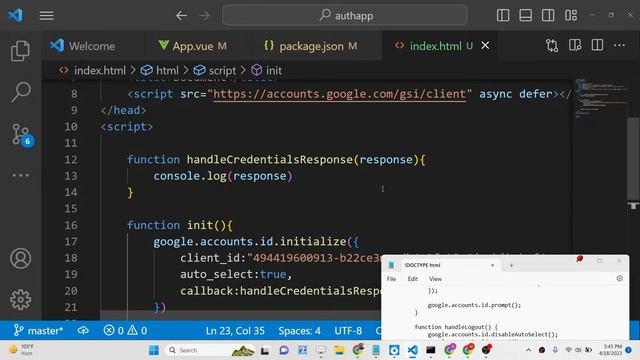Close the !DOCTYPE html Notepad tab

(x=492, y=265)
